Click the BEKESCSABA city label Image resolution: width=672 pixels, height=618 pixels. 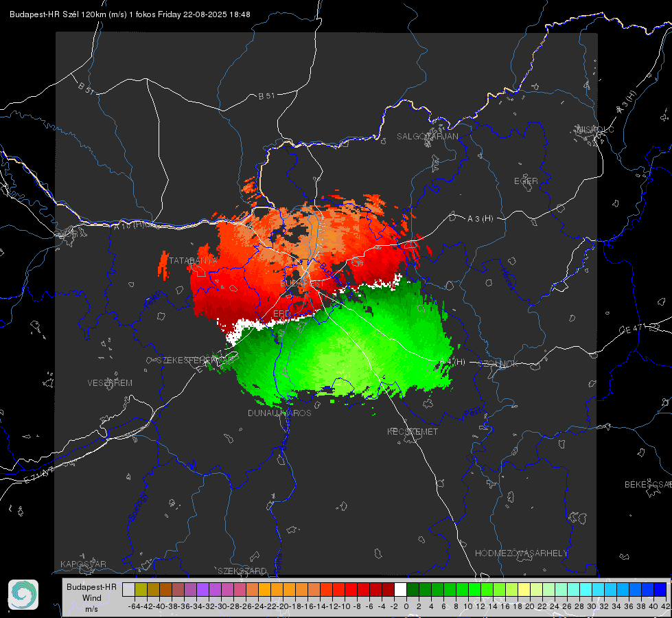coord(648,484)
